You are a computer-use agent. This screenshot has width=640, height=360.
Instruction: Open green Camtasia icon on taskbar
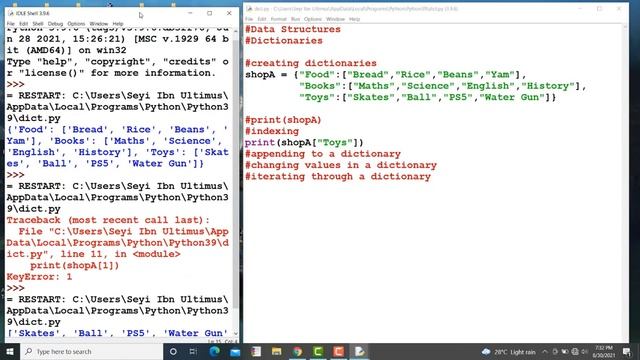[318, 351]
